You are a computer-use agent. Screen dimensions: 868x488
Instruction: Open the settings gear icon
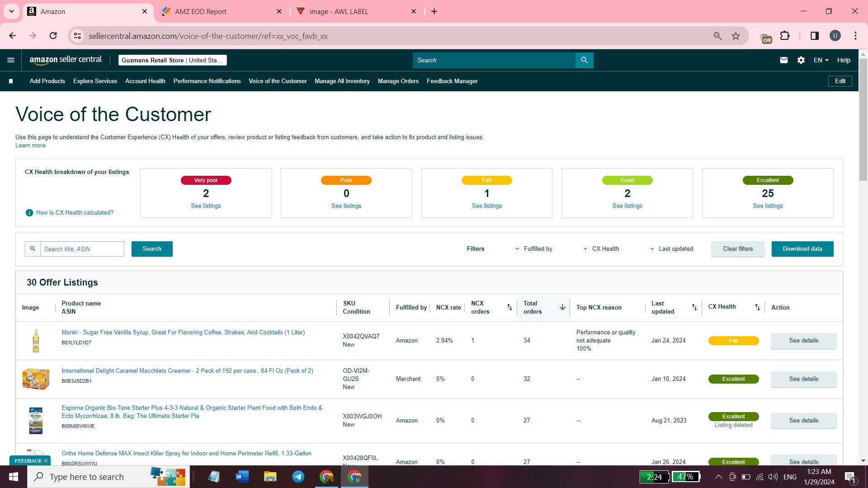(801, 60)
